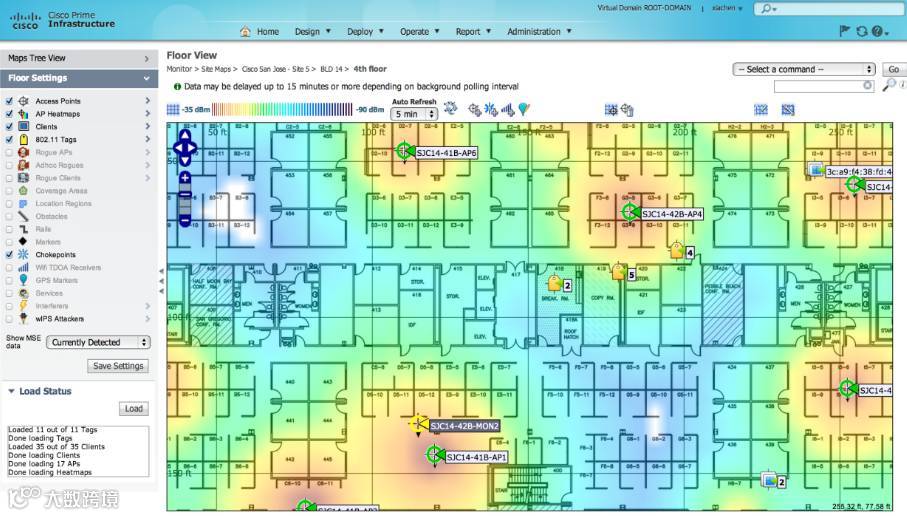Click the Save Settings button
This screenshot has height=516, width=907.
tap(118, 366)
